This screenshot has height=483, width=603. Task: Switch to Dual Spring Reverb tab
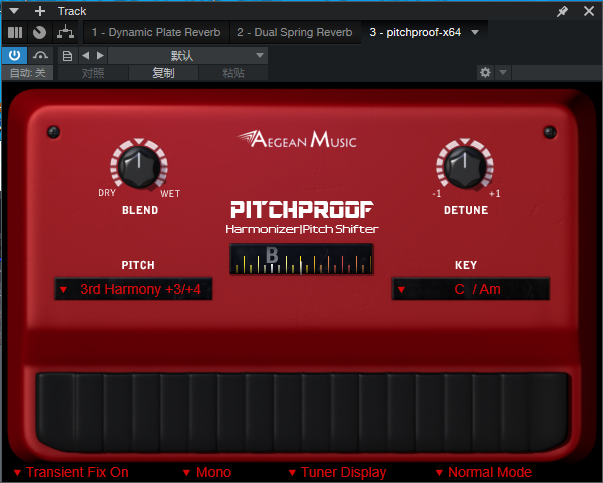pos(295,32)
